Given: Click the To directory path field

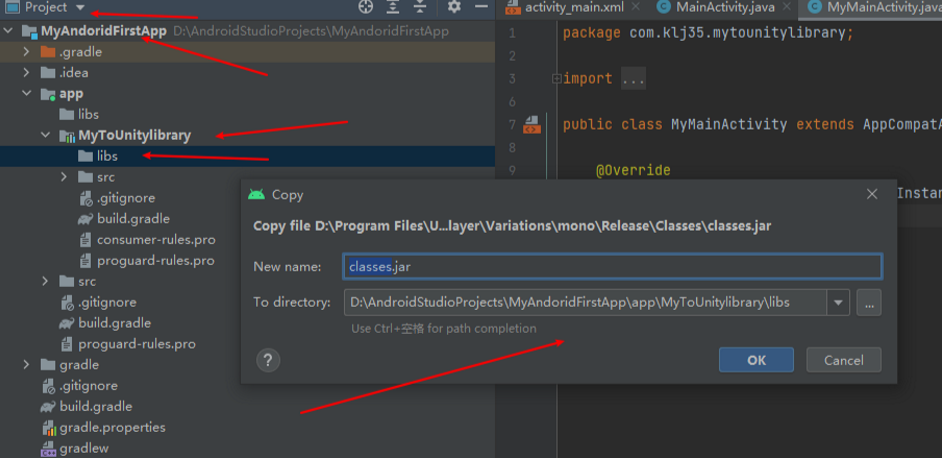Looking at the screenshot, I should (x=585, y=302).
